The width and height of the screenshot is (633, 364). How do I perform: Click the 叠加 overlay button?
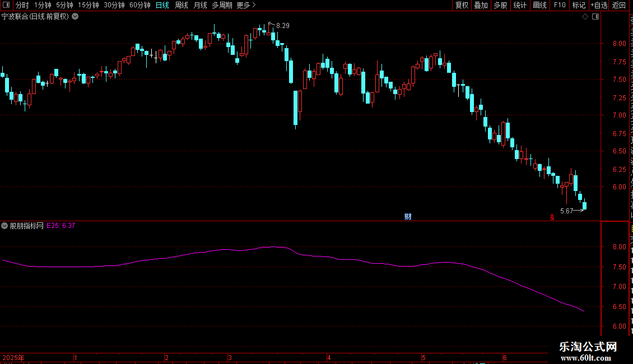(481, 5)
